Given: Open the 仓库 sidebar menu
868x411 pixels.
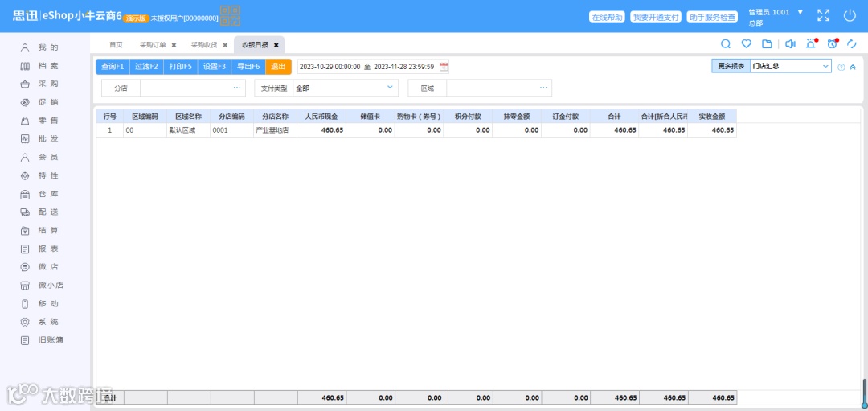Looking at the screenshot, I should click(39, 194).
